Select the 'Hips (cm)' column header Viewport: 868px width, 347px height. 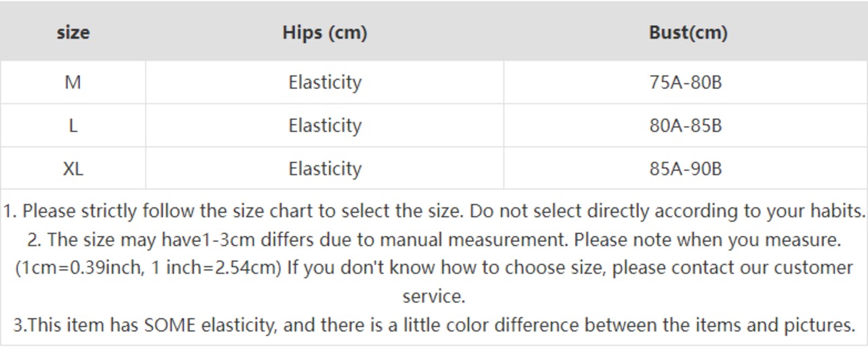point(325,33)
